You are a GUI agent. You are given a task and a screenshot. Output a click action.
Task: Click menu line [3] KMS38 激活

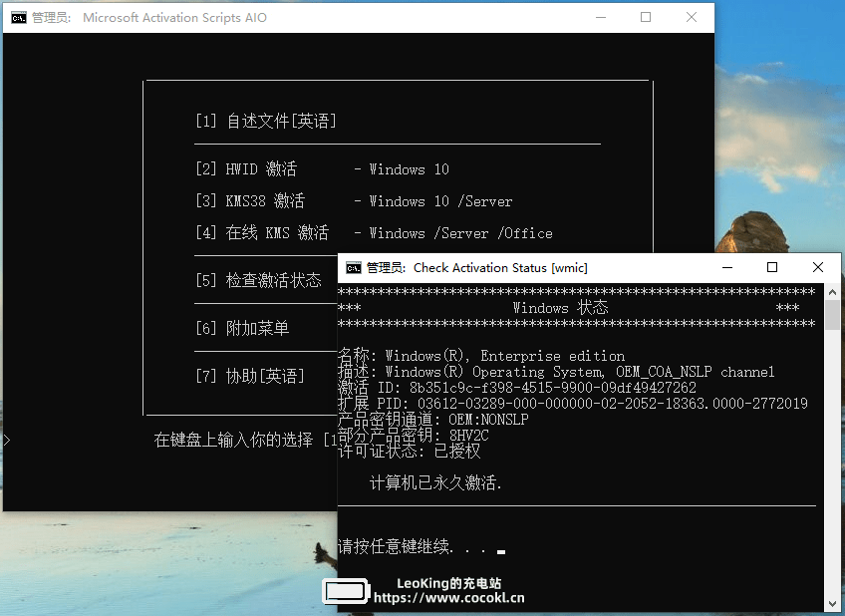pyautogui.click(x=354, y=201)
